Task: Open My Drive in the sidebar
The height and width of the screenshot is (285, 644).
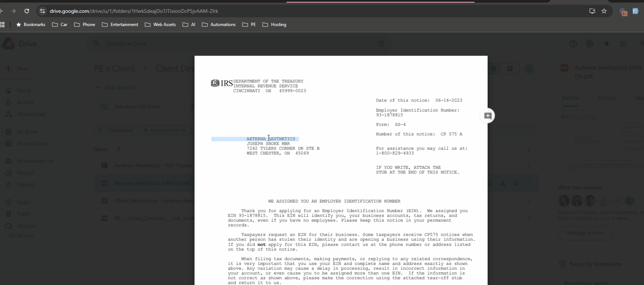Action: coord(27,132)
